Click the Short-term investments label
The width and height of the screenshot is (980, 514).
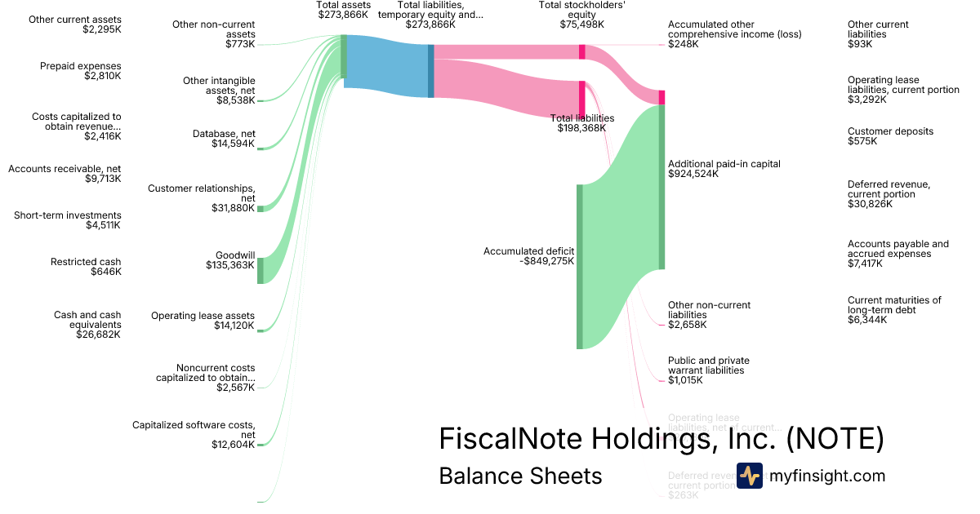[x=67, y=220]
